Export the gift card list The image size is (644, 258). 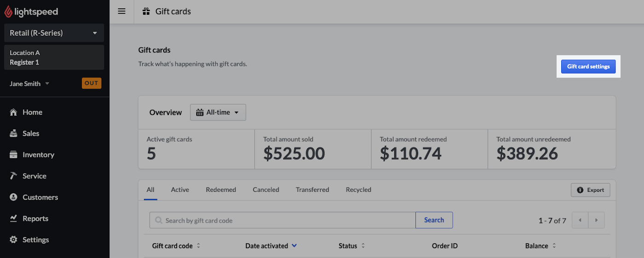590,190
